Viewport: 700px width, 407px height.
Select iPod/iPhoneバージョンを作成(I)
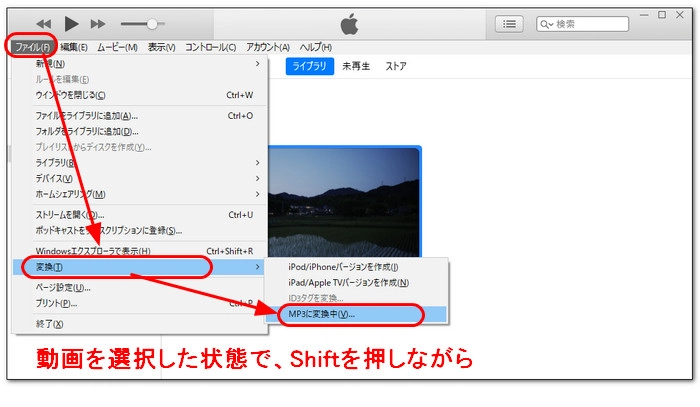(356, 267)
